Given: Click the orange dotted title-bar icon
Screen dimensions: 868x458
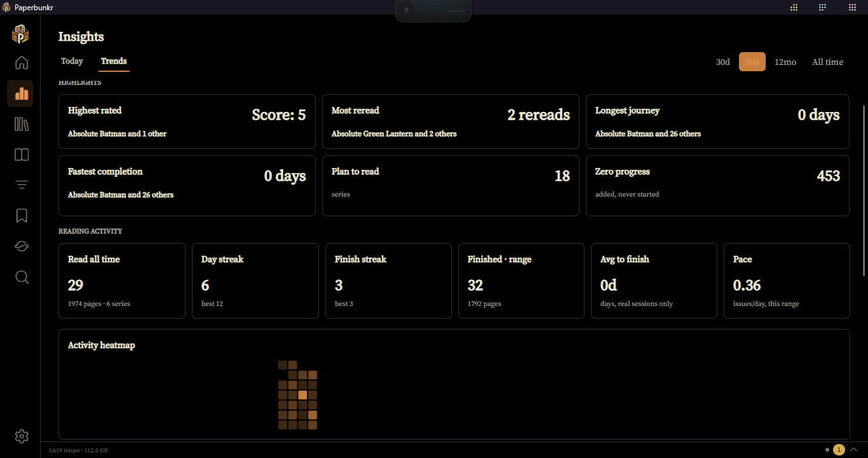Looking at the screenshot, I should (794, 7).
